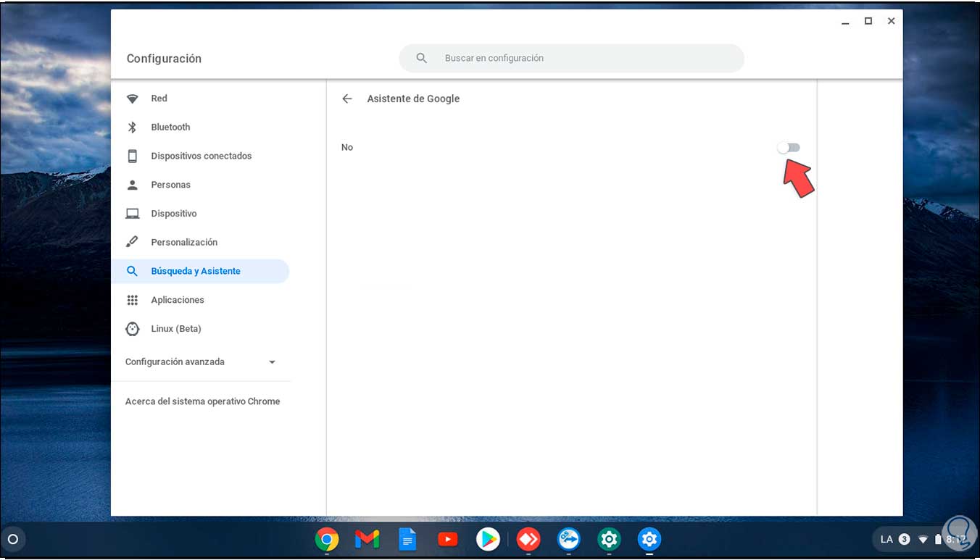The image size is (980, 560).
Task: Open Google Chrome from the shelf
Action: pyautogui.click(x=327, y=540)
